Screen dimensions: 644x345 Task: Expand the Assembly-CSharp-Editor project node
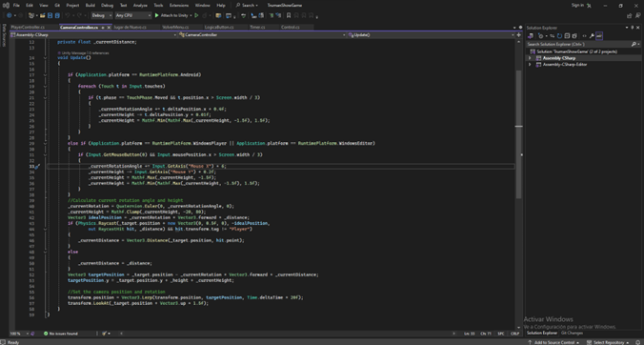click(530, 65)
